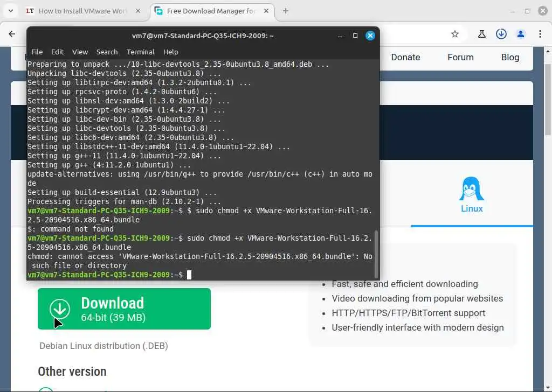The width and height of the screenshot is (552, 392).
Task: Select the Linux platform tab label
Action: [472, 208]
